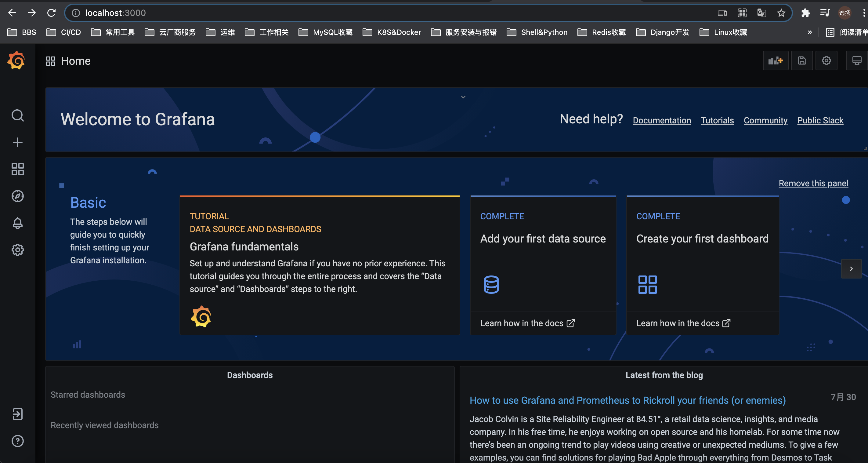Expand the welcome panel title chevron
Viewport: 868px width, 463px height.
[463, 97]
